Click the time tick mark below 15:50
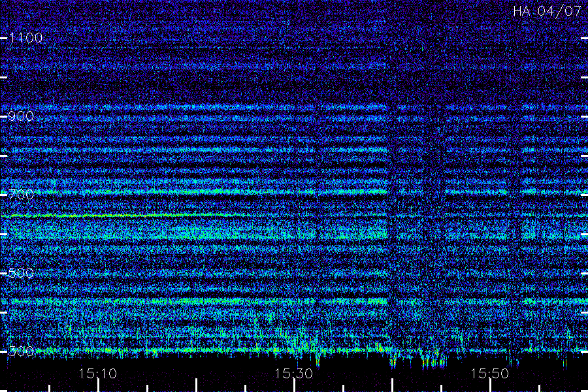588x392 pixels. pos(490,385)
